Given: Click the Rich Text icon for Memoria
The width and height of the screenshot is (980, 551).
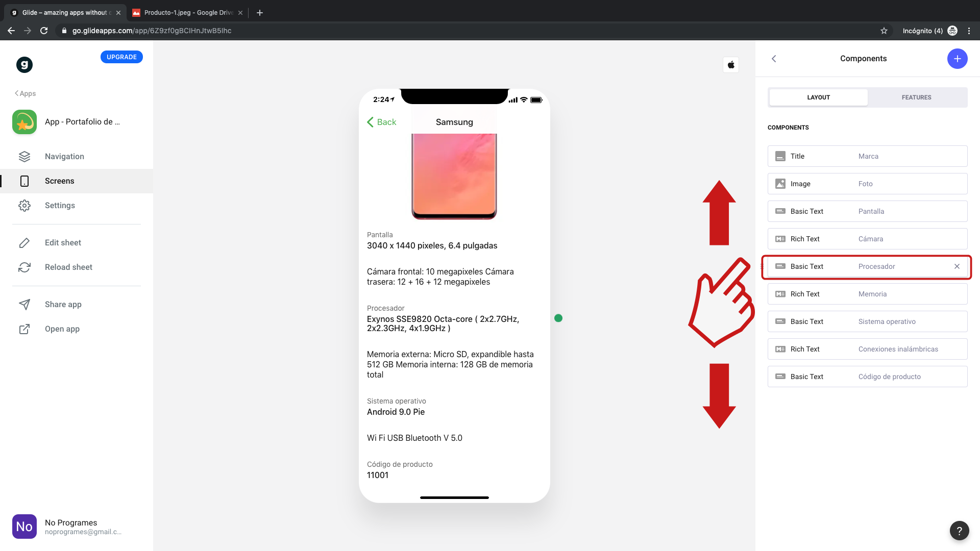Looking at the screenshot, I should coord(780,294).
